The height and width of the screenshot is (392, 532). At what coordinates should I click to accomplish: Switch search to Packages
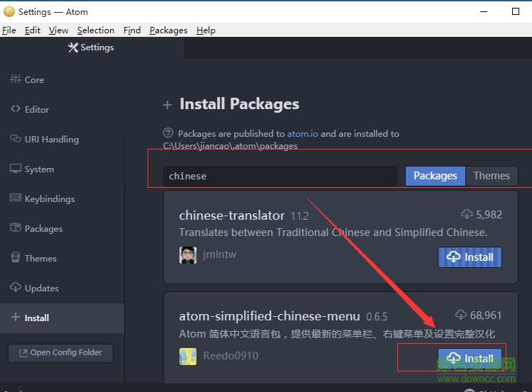point(435,176)
